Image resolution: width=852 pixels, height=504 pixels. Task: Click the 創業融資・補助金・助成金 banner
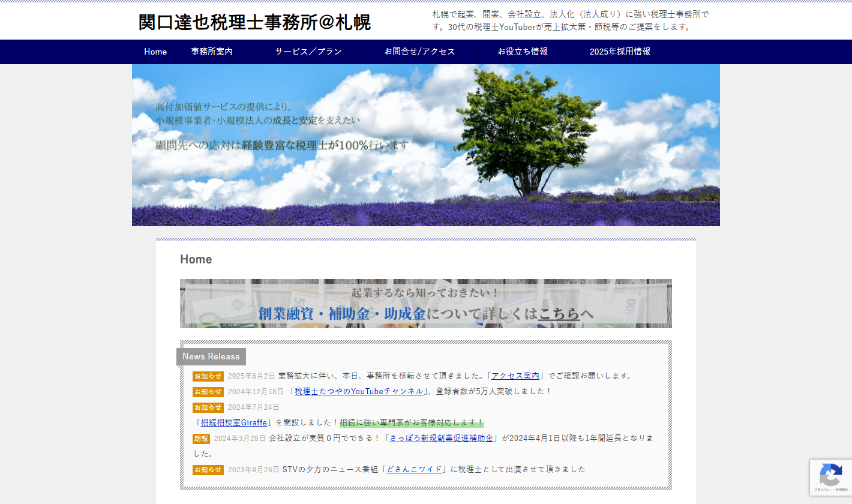(x=425, y=304)
